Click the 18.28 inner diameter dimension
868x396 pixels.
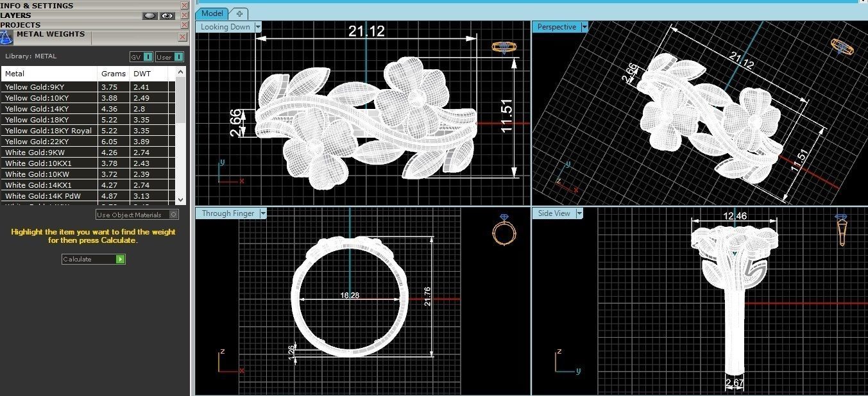coord(350,295)
